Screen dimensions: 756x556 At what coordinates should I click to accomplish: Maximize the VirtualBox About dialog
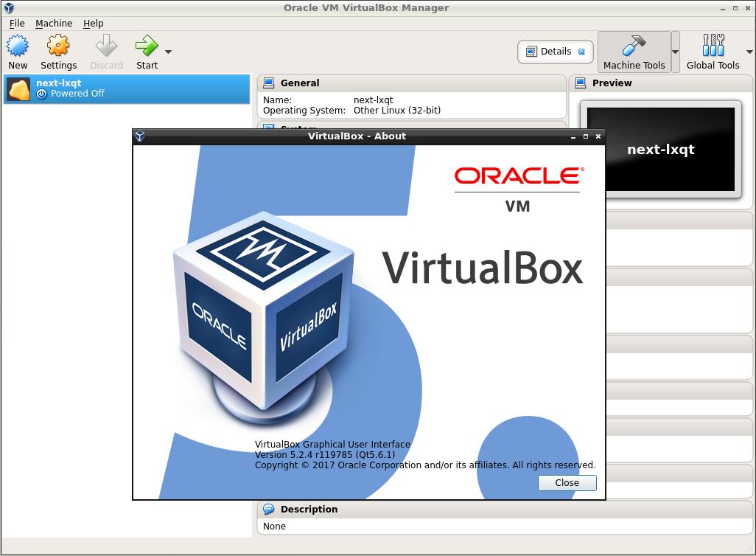(x=585, y=136)
